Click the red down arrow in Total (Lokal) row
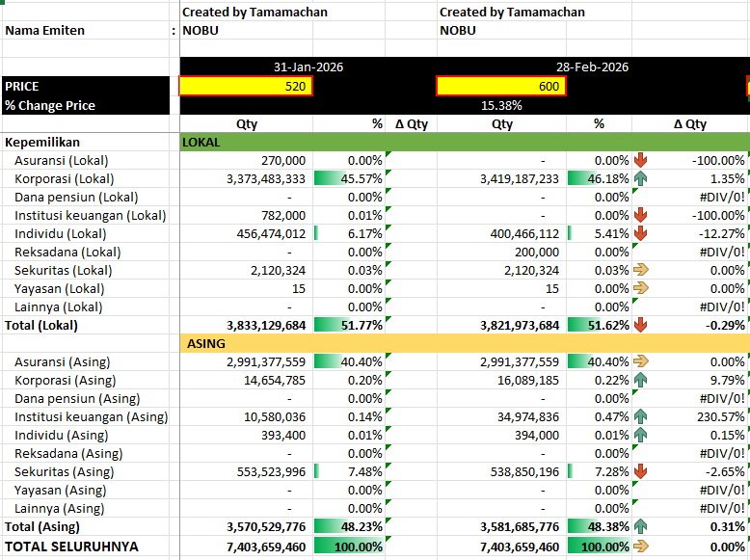 (641, 325)
